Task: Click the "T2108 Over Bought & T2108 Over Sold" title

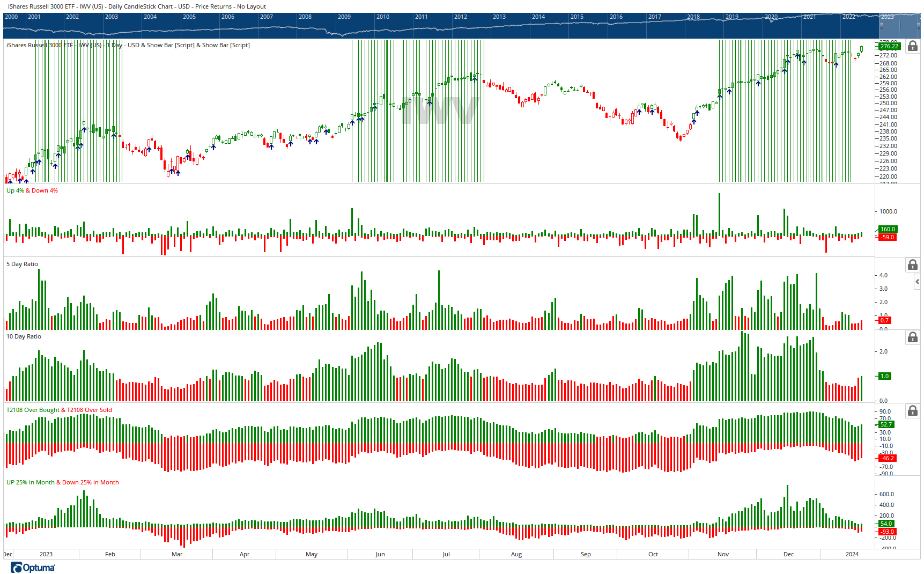Action: [x=59, y=409]
